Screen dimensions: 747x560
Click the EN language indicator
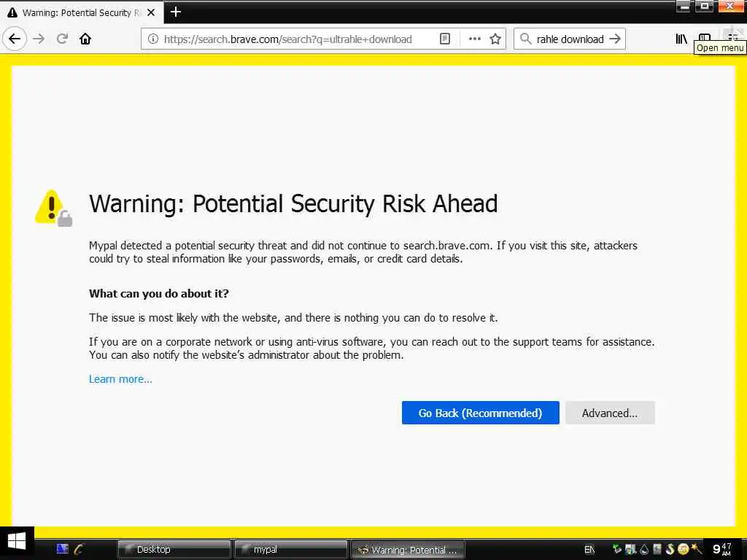coord(589,550)
